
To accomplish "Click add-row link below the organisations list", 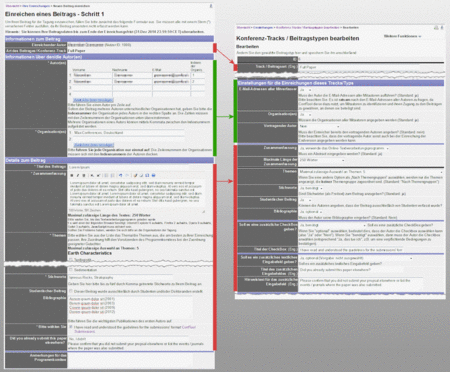I will (x=94, y=145).
